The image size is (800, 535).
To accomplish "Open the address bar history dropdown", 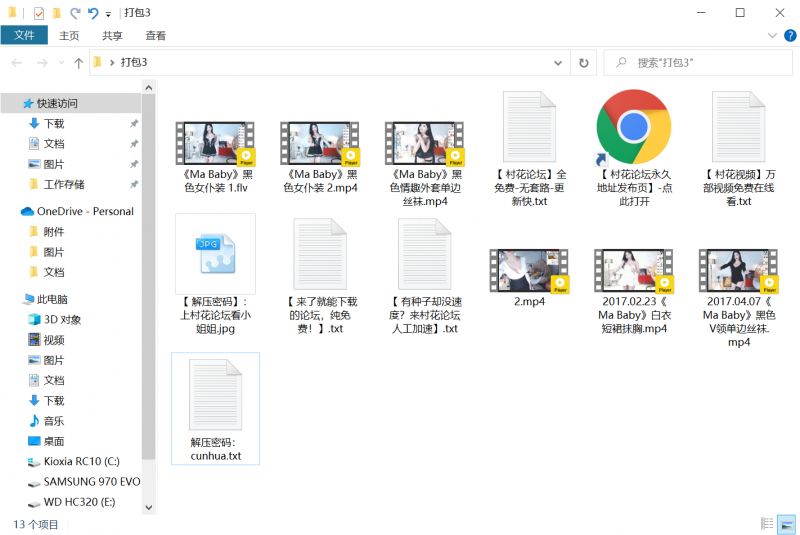I will point(560,62).
